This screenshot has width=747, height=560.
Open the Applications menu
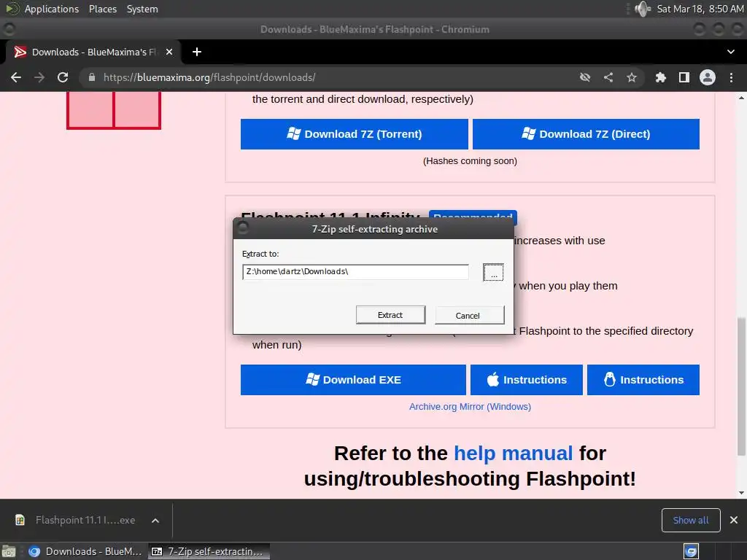pyautogui.click(x=52, y=9)
